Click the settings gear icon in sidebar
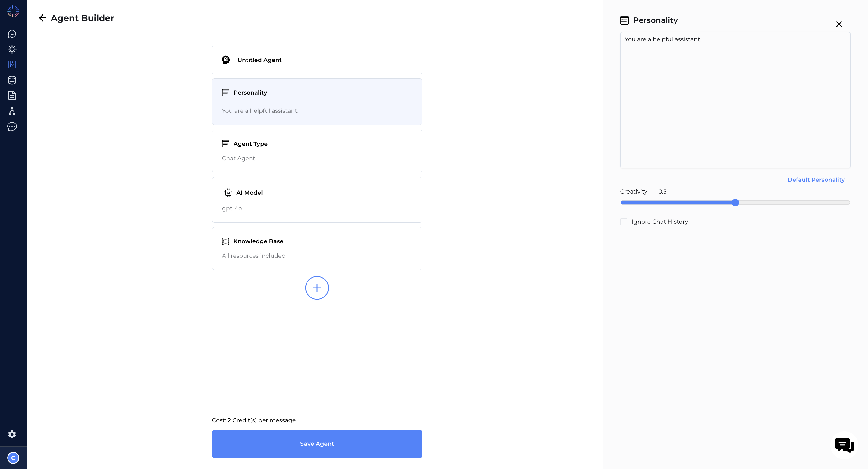The width and height of the screenshot is (868, 469). pos(13,434)
